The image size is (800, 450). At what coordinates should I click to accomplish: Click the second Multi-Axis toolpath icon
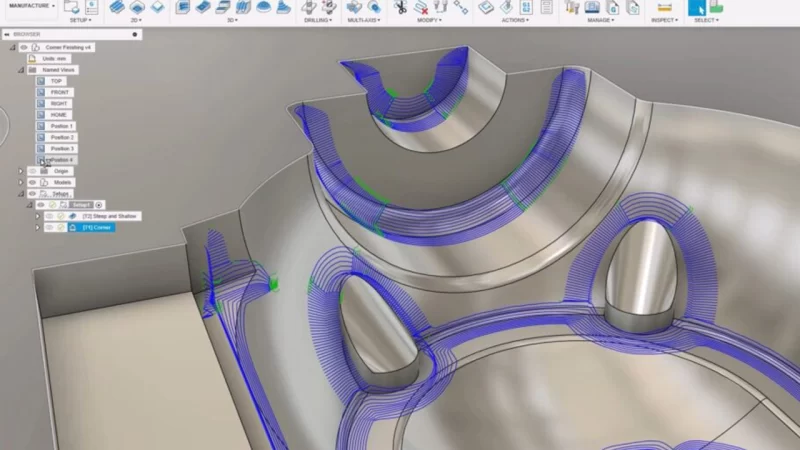pos(374,7)
